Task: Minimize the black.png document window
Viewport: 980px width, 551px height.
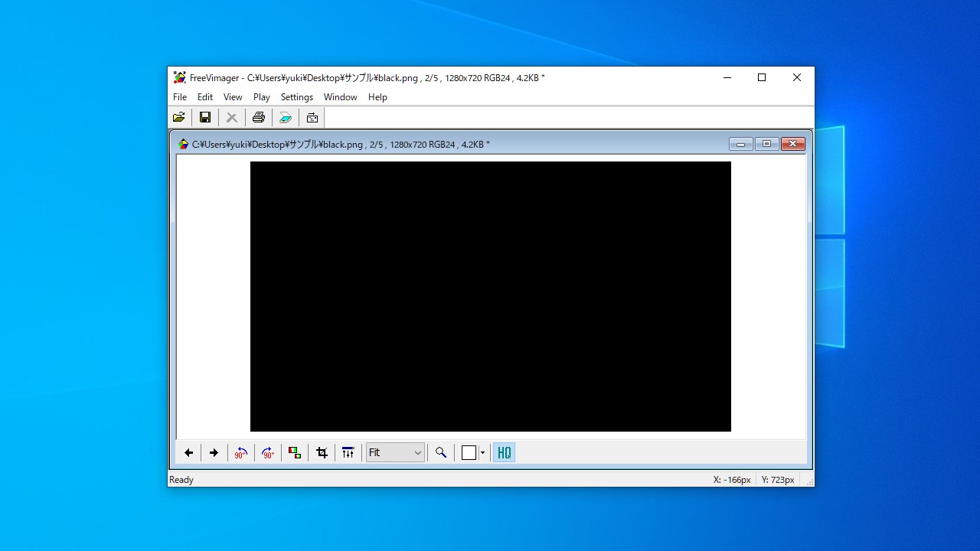Action: (740, 144)
